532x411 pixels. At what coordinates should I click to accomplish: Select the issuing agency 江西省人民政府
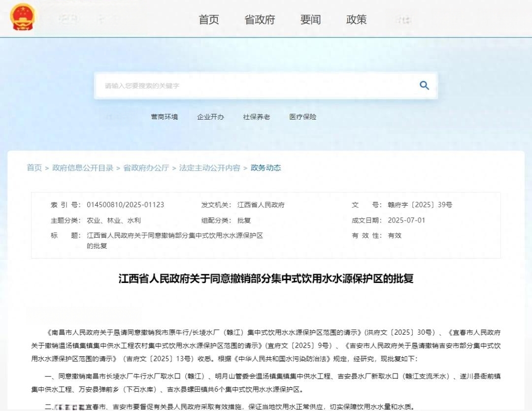pyautogui.click(x=261, y=205)
